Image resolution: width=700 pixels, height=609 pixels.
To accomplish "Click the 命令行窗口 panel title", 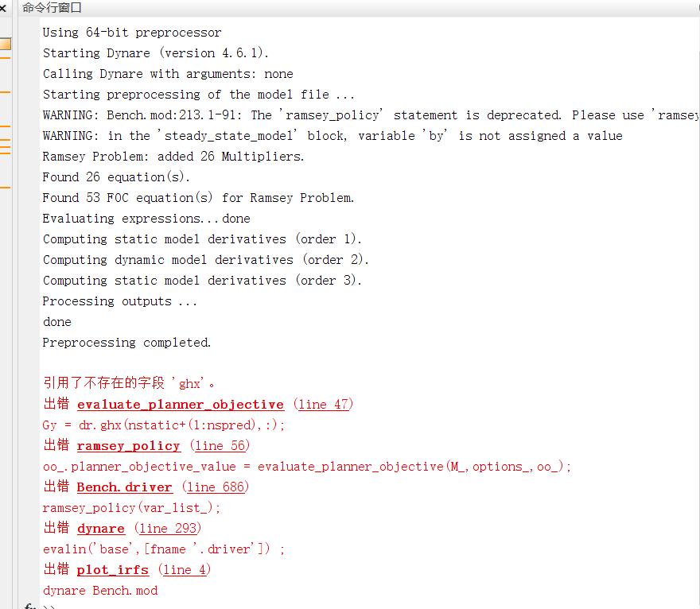I will [x=52, y=8].
